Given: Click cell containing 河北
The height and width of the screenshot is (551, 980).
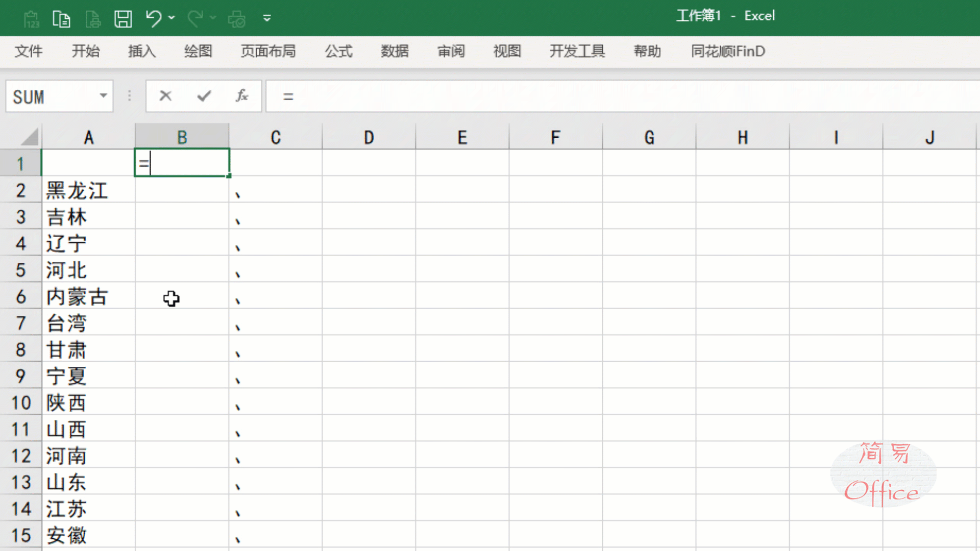Looking at the screenshot, I should pyautogui.click(x=89, y=269).
